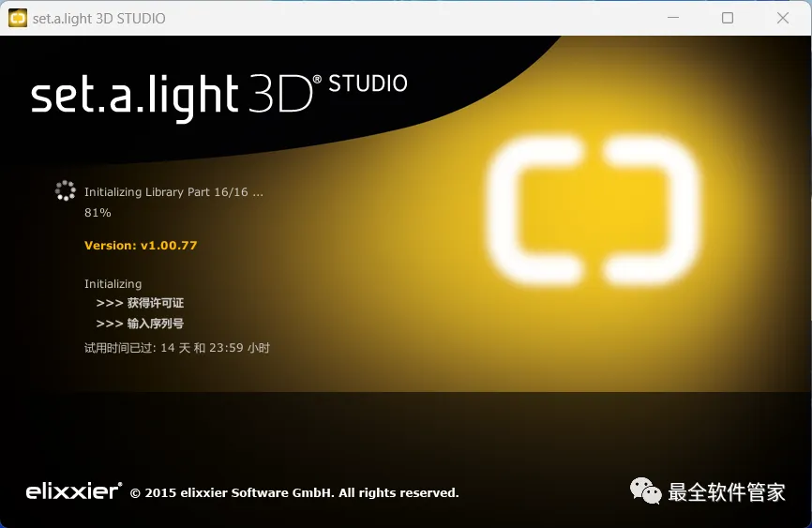This screenshot has width=812, height=528.
Task: Maximize the set.a.light window
Action: [x=728, y=18]
